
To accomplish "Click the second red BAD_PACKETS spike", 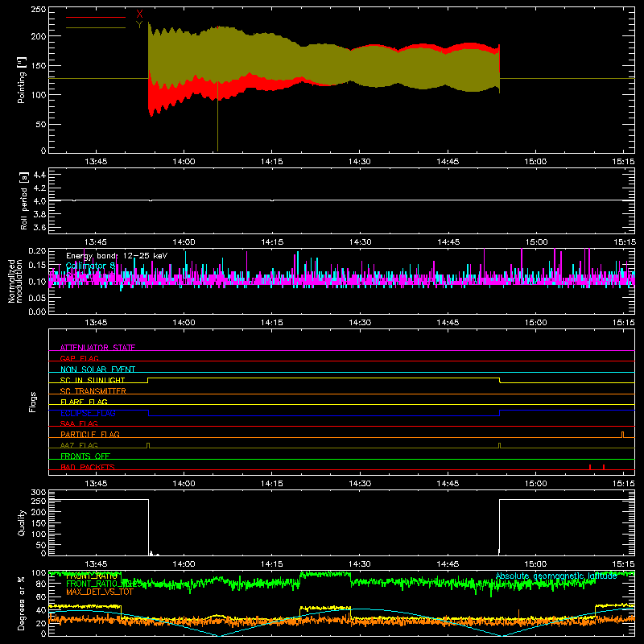I will (603, 467).
